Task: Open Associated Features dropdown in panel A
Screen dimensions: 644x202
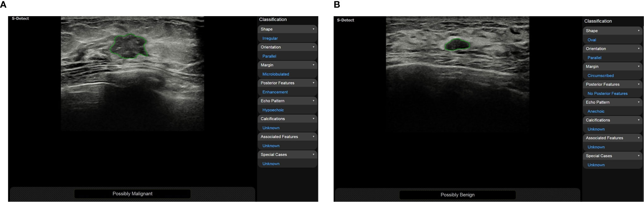Action: (287, 137)
